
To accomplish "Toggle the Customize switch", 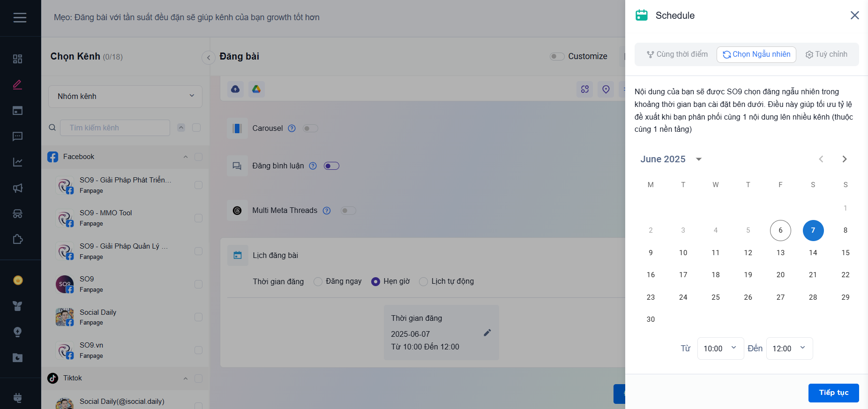I will point(557,56).
